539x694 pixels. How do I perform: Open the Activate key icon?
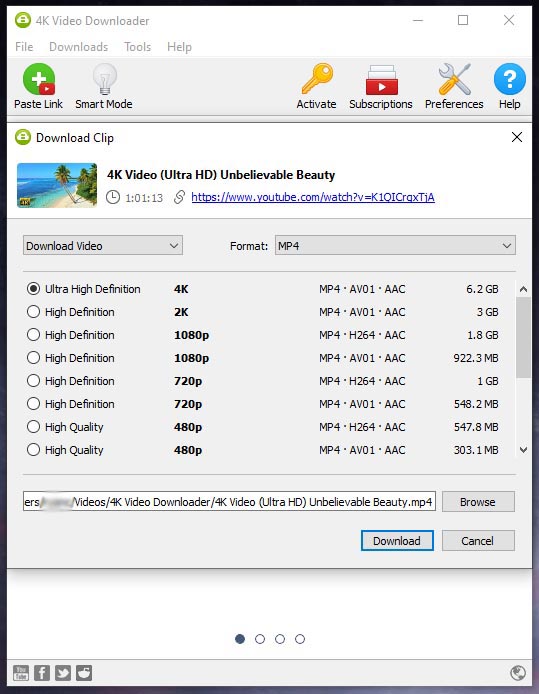click(x=317, y=79)
